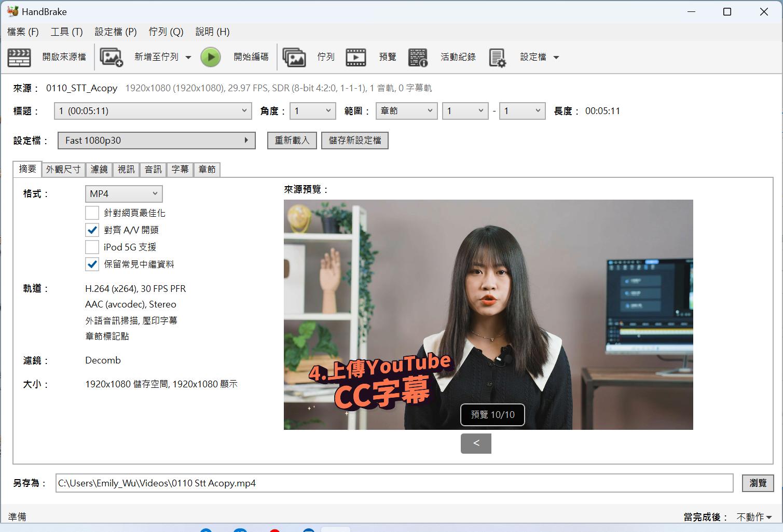
Task: Open the 工具 menu
Action: click(x=66, y=32)
